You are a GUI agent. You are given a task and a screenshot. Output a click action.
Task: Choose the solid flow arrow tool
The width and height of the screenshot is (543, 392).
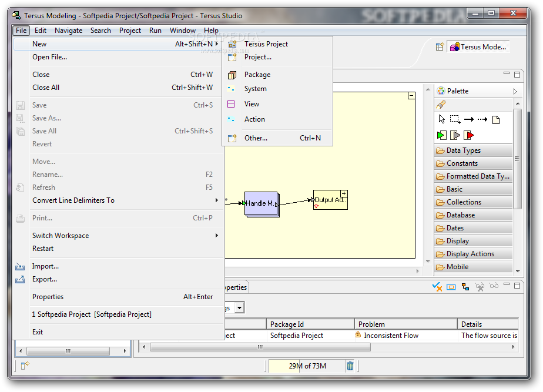pos(469,119)
